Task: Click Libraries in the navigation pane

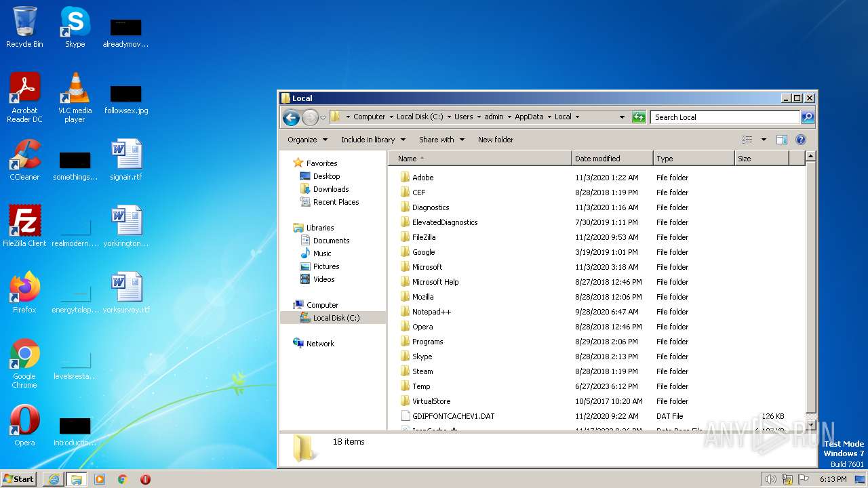Action: tap(320, 228)
